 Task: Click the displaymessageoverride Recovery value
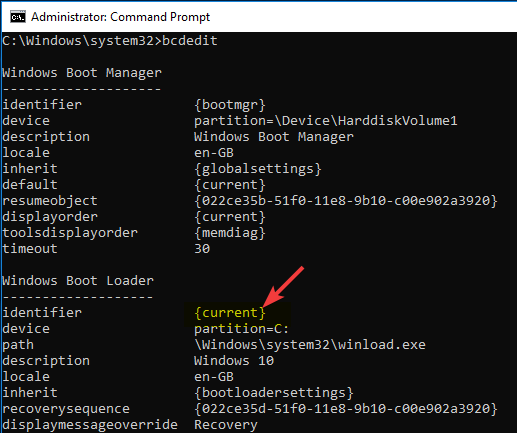pos(226,425)
